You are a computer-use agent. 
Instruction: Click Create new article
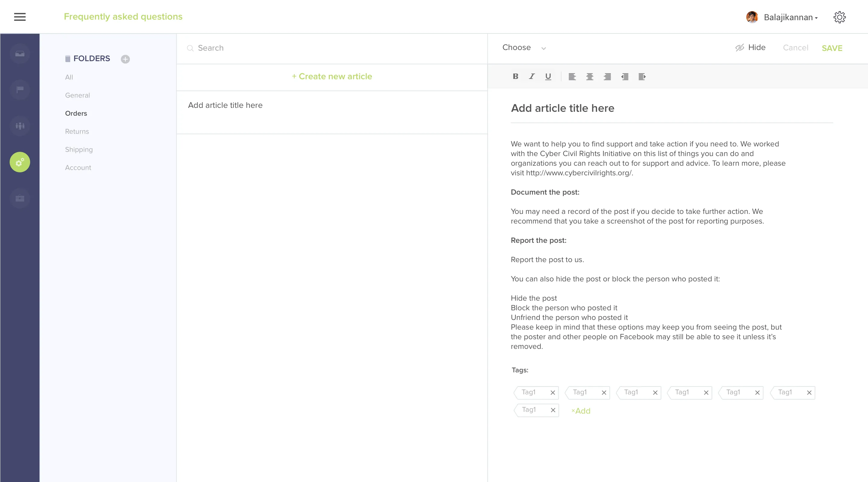tap(332, 77)
